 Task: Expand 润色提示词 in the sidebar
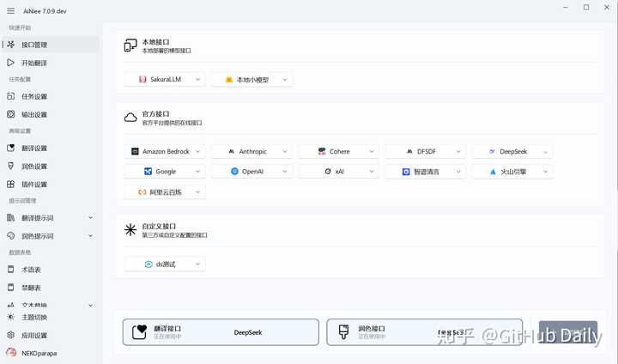click(90, 236)
